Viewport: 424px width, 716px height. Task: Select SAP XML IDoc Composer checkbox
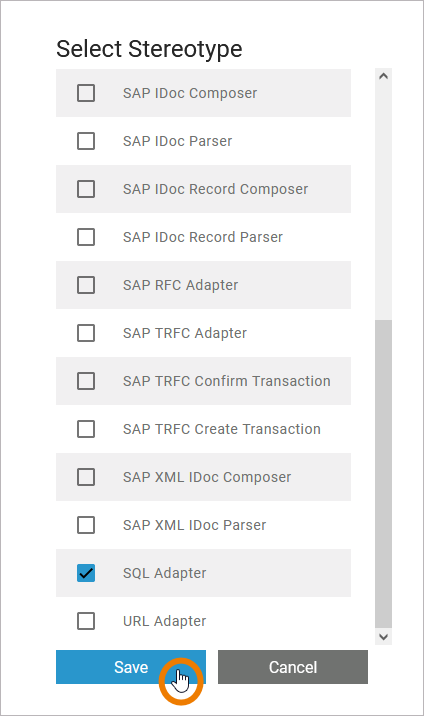(86, 477)
